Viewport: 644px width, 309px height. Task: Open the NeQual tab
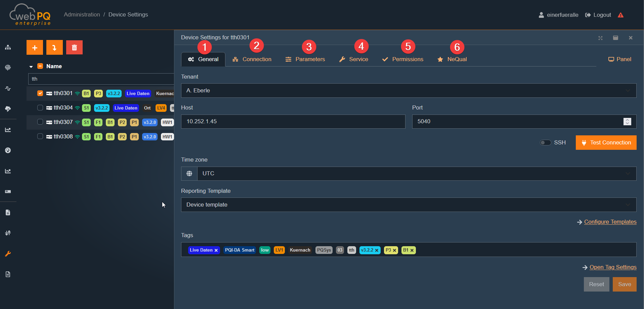point(452,59)
